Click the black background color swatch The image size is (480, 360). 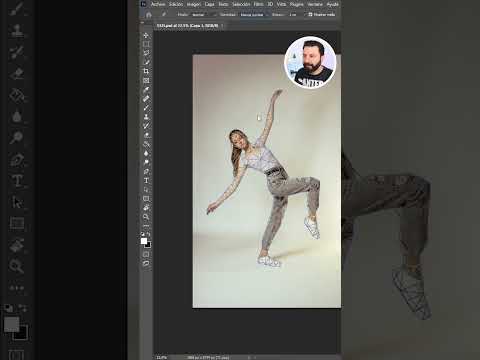(x=148, y=245)
